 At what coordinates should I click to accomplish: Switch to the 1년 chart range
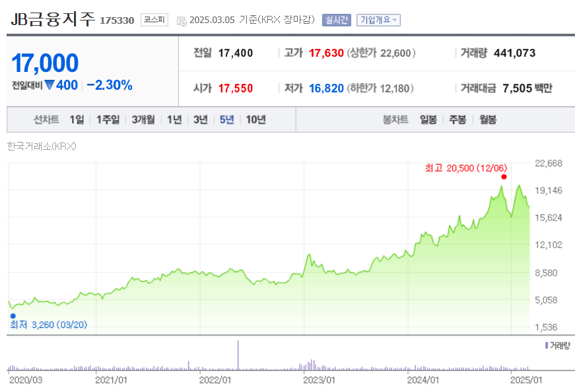point(174,119)
